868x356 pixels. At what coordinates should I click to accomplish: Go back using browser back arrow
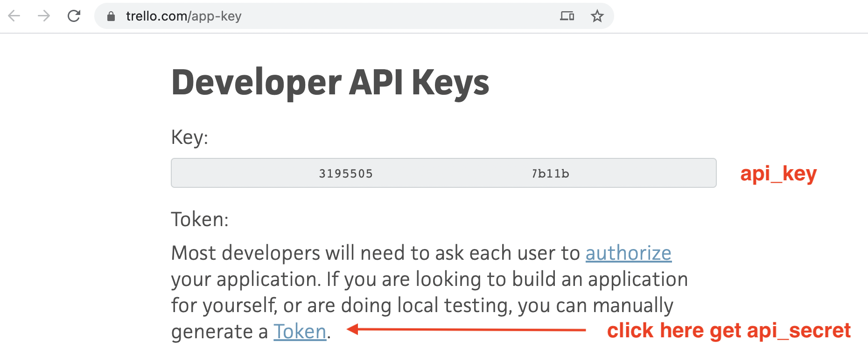tap(14, 16)
